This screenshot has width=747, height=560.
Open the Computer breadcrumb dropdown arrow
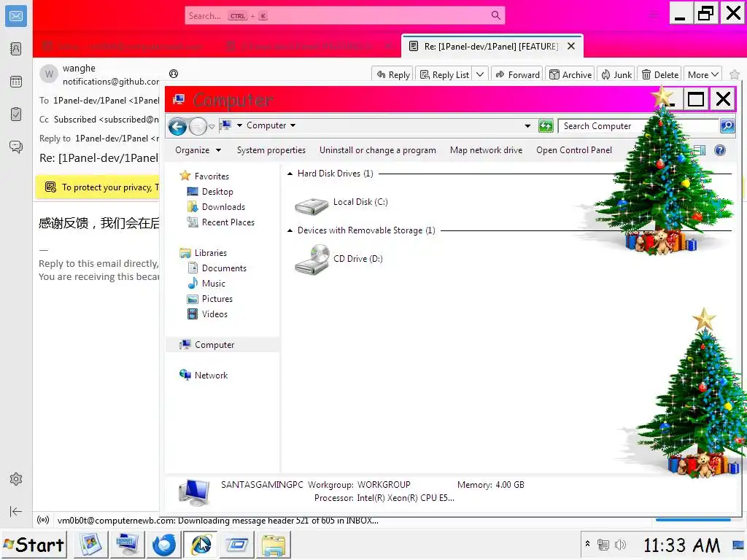pyautogui.click(x=293, y=125)
